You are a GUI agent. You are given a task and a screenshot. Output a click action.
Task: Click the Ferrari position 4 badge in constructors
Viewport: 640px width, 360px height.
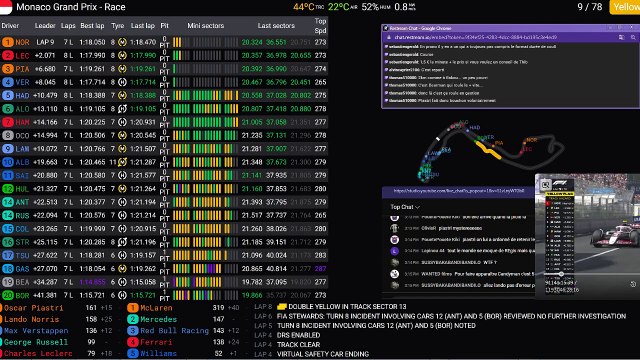coord(133,342)
